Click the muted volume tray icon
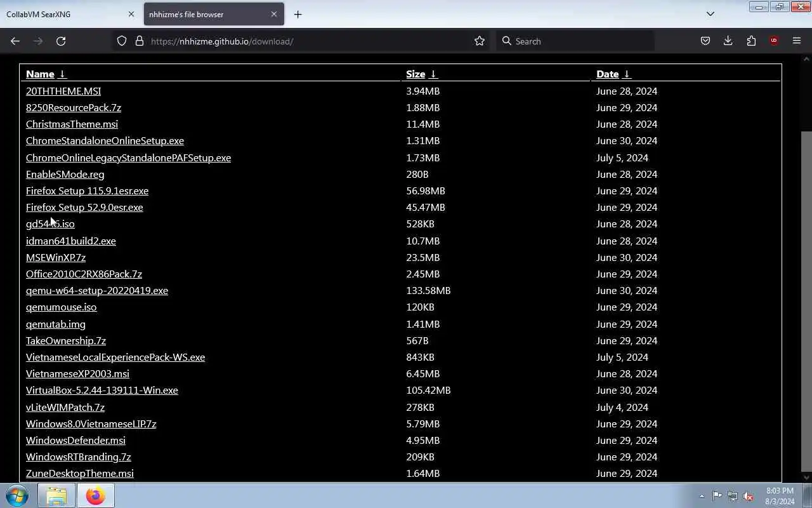812x508 pixels. (749, 496)
